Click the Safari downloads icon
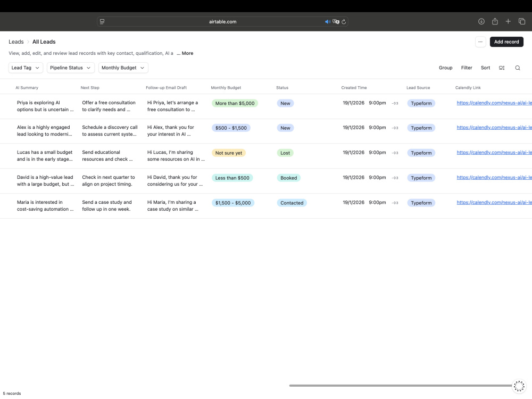This screenshot has height=399, width=532. point(481,21)
